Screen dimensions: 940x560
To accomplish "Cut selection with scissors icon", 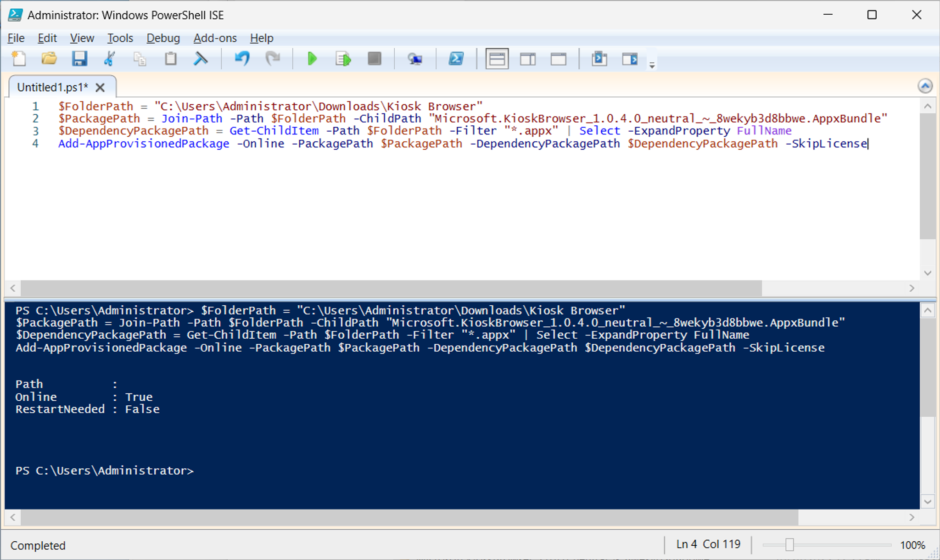I will tap(109, 59).
